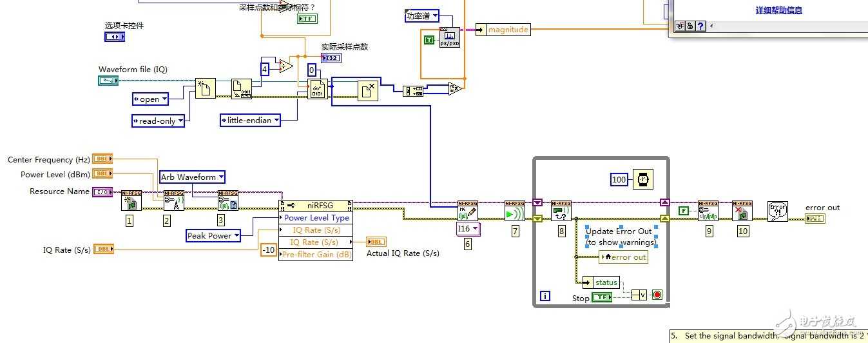This screenshot has width=868, height=343.
Task: Click the status unbundle element in loop
Action: tap(601, 282)
